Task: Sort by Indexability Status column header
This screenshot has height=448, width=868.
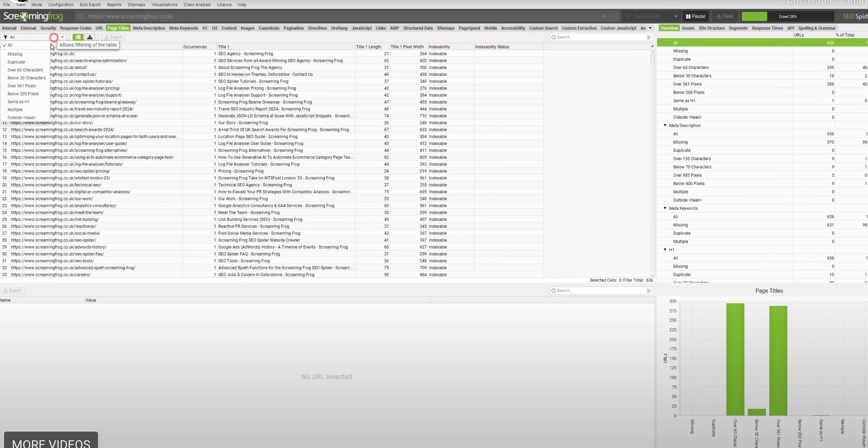Action: 509,47
